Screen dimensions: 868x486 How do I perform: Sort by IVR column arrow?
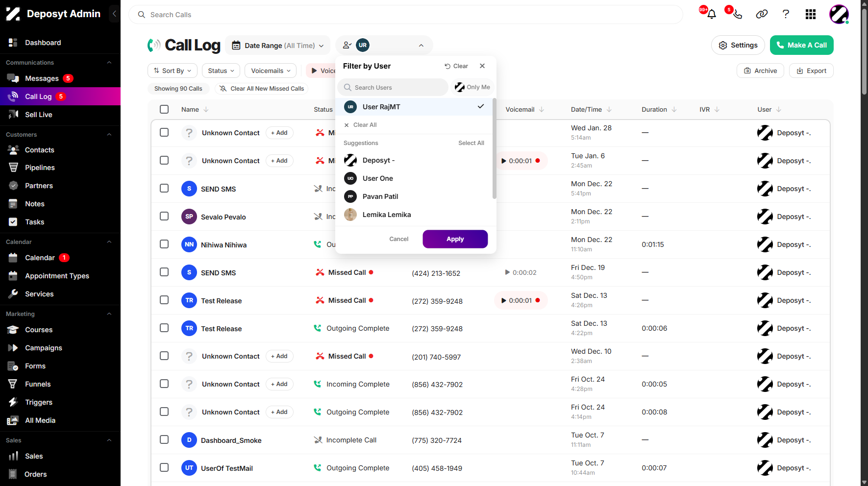717,110
